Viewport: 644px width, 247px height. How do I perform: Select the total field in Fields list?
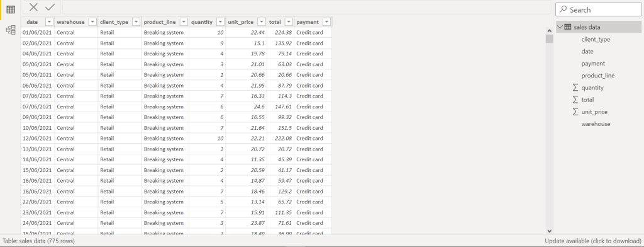(x=587, y=100)
